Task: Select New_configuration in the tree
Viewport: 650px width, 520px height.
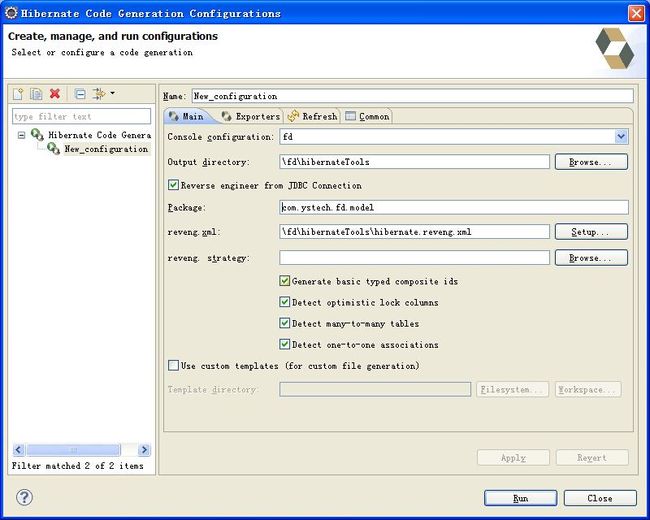Action: (106, 149)
